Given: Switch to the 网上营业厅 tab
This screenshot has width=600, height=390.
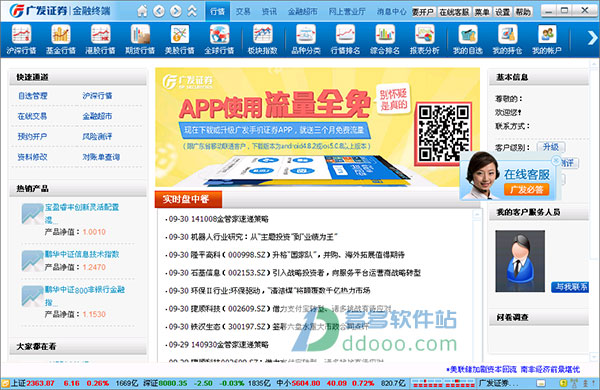Looking at the screenshot, I should (x=347, y=11).
